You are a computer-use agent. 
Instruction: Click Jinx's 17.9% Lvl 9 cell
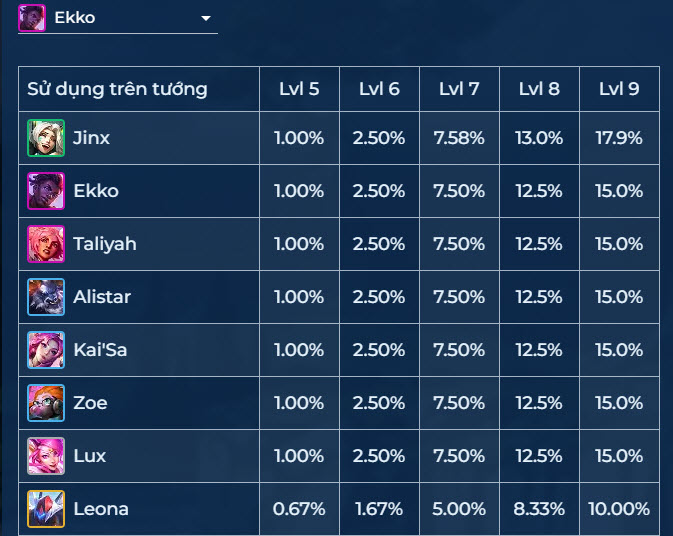(x=619, y=138)
